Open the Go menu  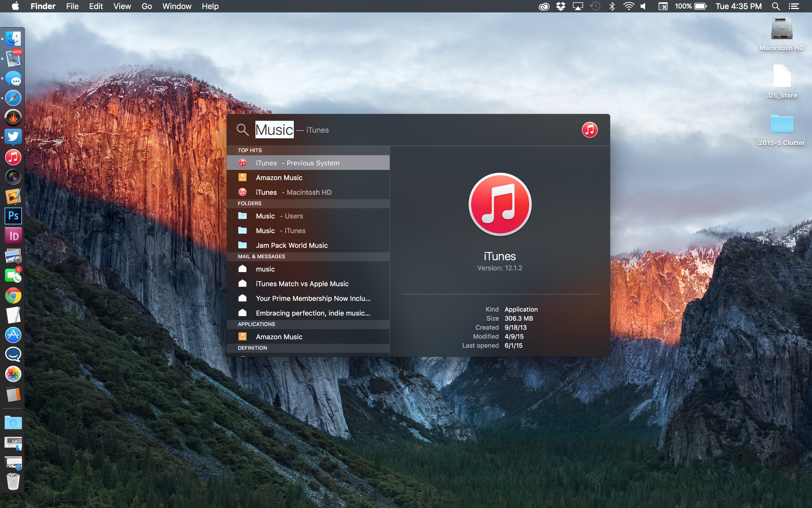(147, 6)
